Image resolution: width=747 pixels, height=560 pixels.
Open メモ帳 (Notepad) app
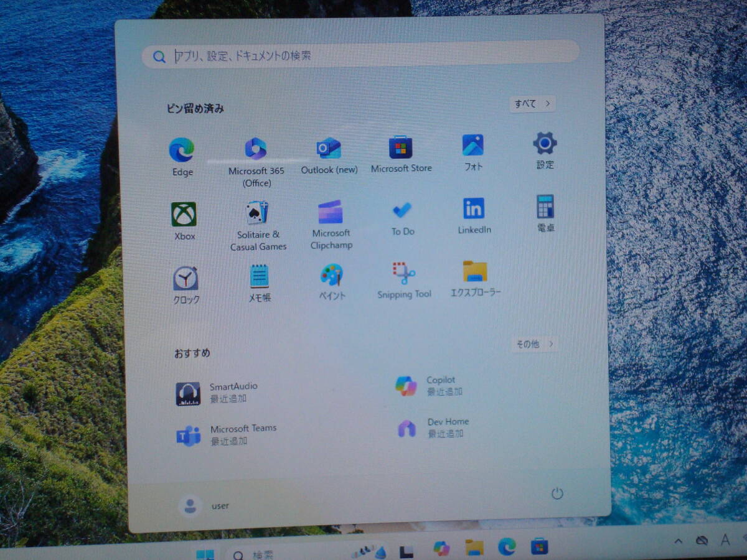(x=260, y=283)
